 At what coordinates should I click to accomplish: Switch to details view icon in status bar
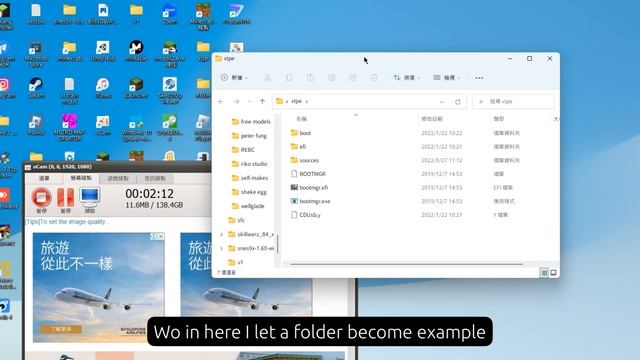(544, 273)
